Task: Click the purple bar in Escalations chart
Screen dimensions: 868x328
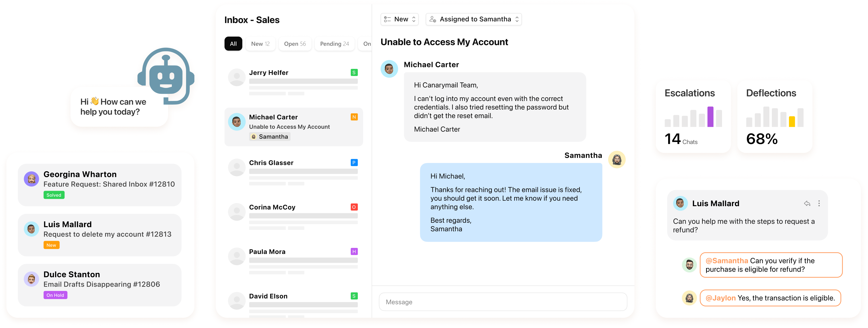Action: [x=710, y=117]
